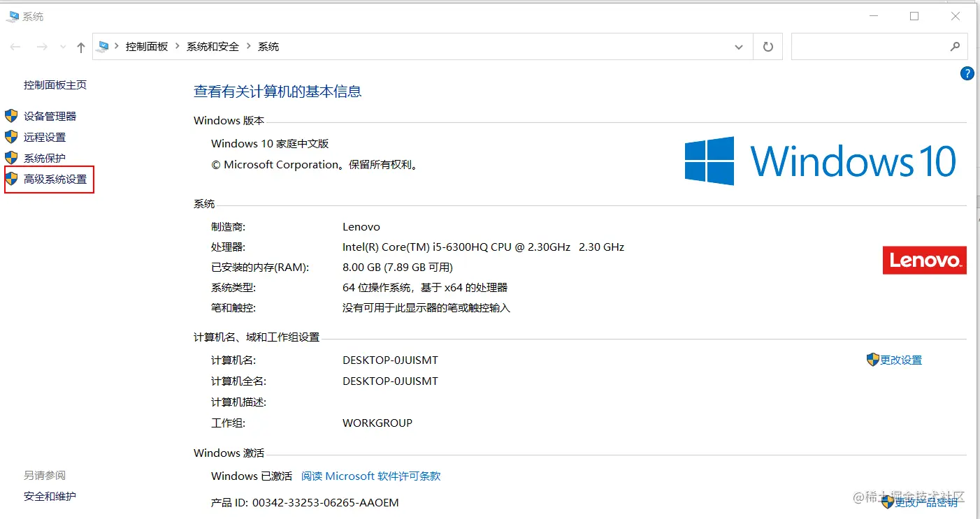Image resolution: width=980 pixels, height=519 pixels.
Task: Go to 控制面板主页
Action: click(55, 85)
